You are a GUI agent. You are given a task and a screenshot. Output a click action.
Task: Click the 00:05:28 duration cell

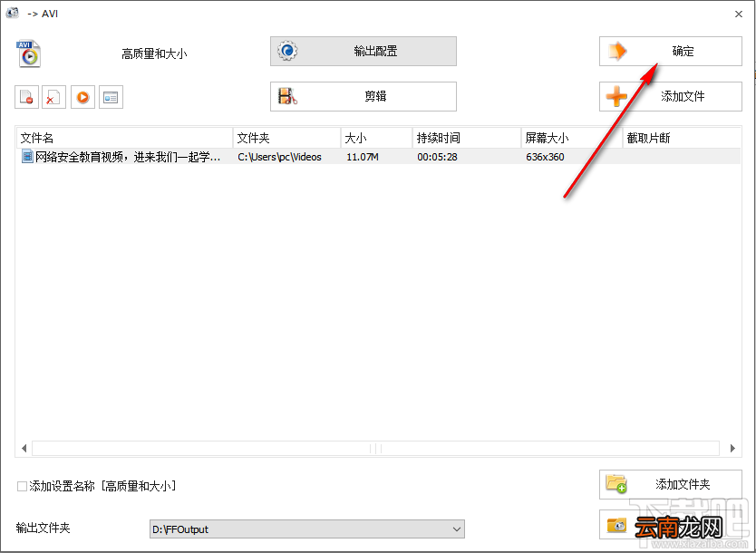coord(437,157)
